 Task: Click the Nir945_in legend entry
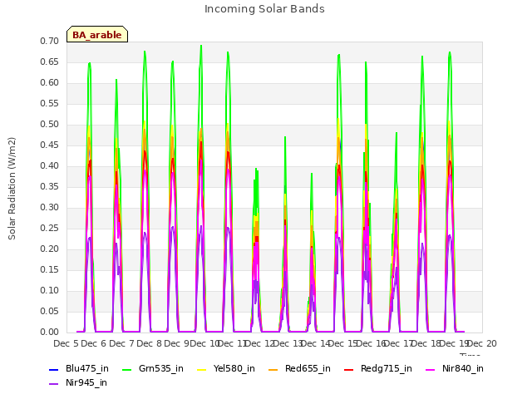(x=78, y=382)
